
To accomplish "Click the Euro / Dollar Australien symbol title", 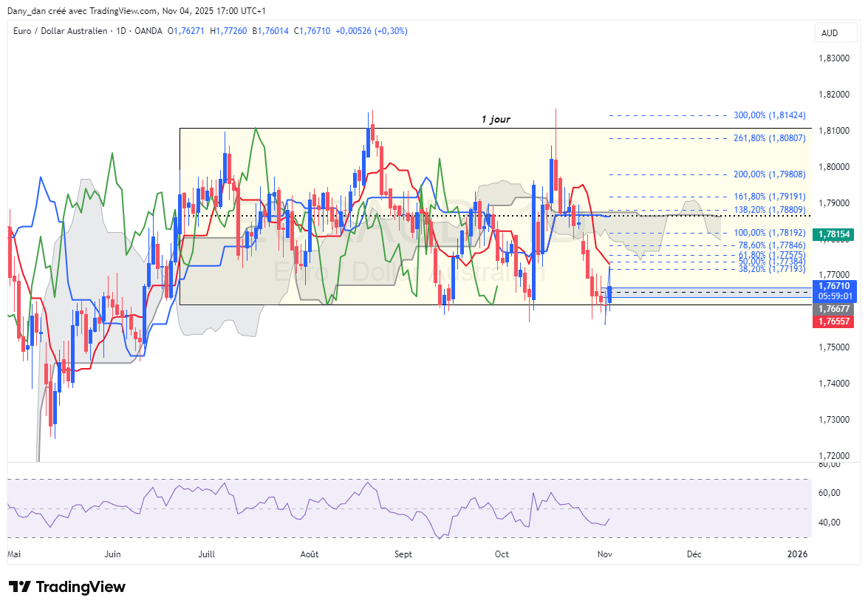I will point(61,31).
